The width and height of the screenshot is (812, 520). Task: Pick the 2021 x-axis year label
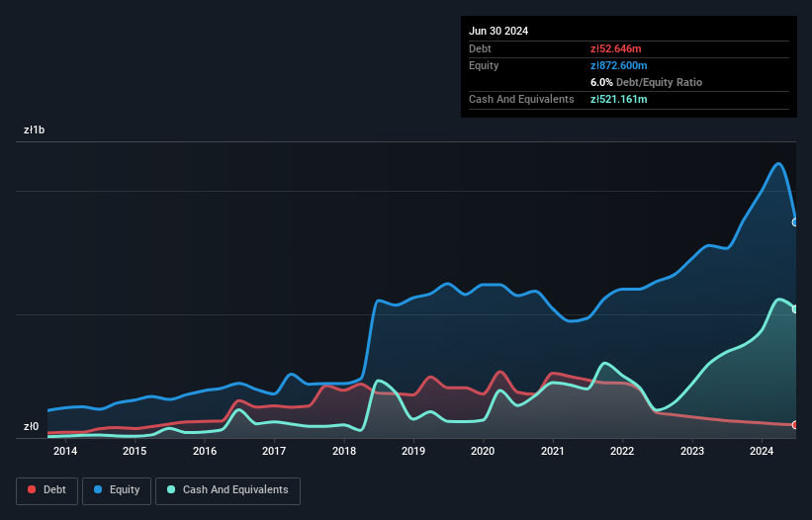pyautogui.click(x=553, y=452)
